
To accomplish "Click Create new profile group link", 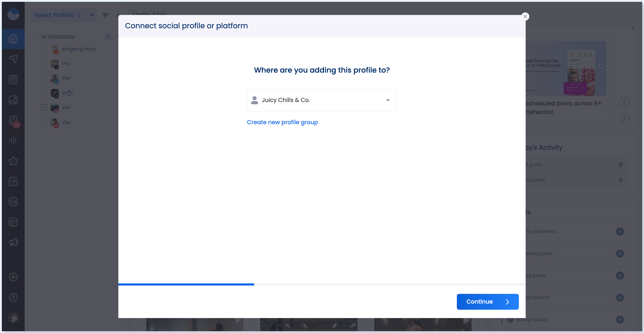I will point(282,122).
